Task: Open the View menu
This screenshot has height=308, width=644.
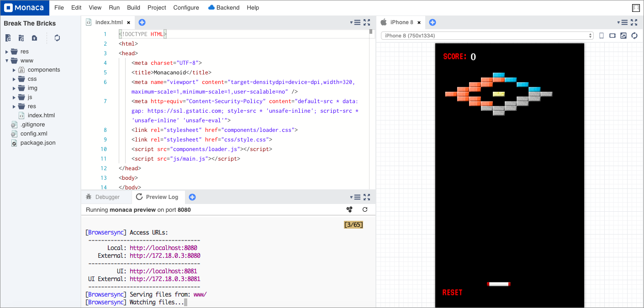Action: pos(95,8)
